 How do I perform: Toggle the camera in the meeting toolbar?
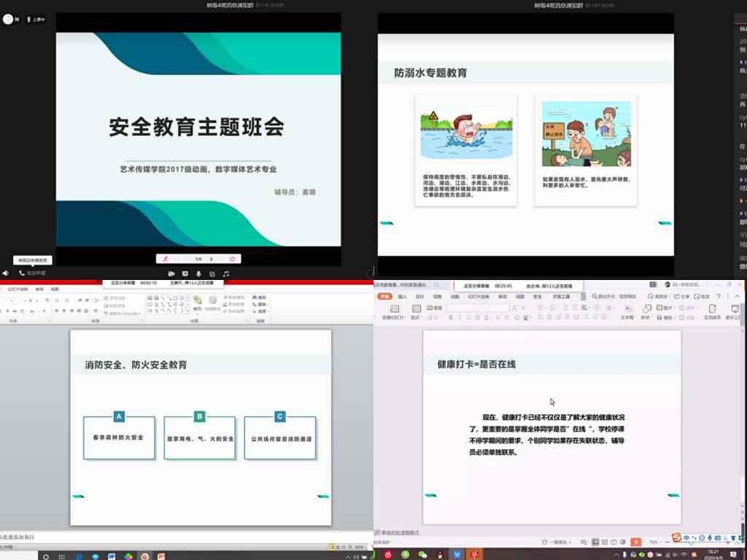(171, 273)
